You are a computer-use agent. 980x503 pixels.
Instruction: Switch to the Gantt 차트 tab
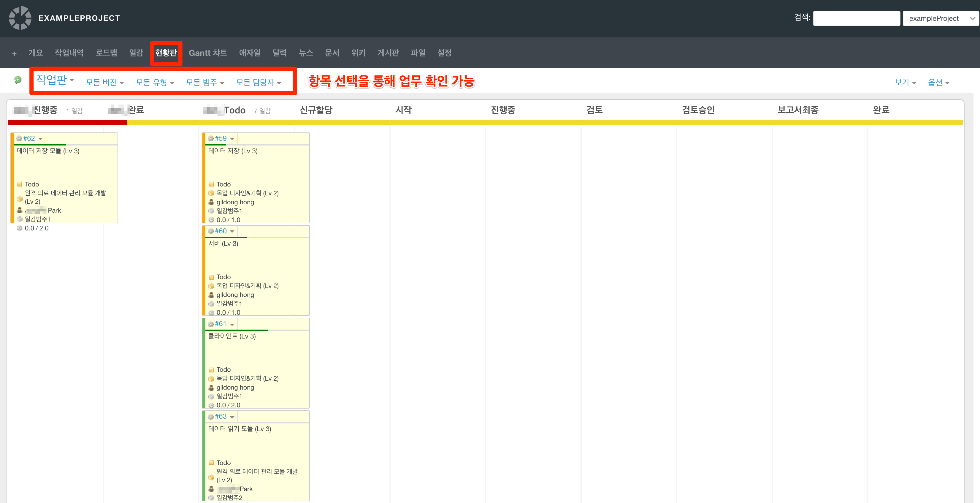tap(208, 53)
